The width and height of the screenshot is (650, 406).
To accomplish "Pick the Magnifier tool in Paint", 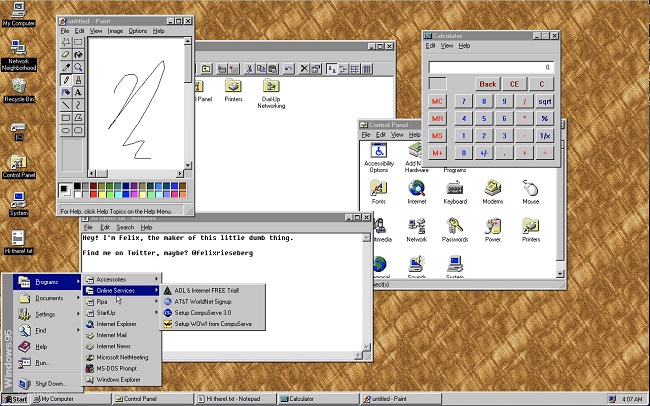I will (79, 67).
